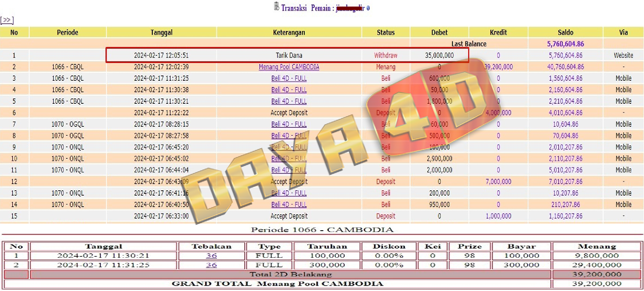Click the Tanggal header in the transaction table

[161, 32]
